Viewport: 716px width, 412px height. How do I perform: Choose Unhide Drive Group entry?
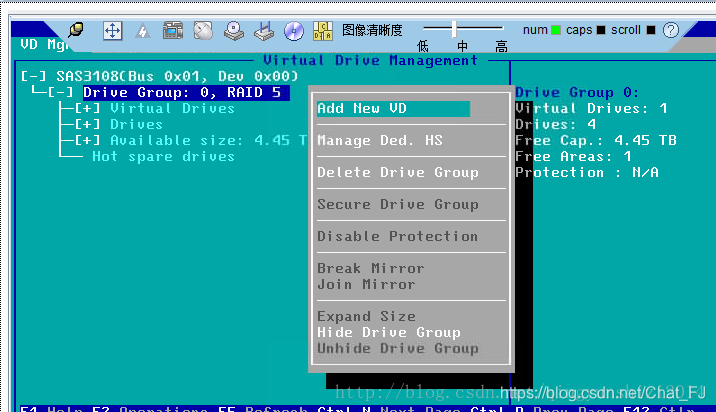click(x=398, y=348)
